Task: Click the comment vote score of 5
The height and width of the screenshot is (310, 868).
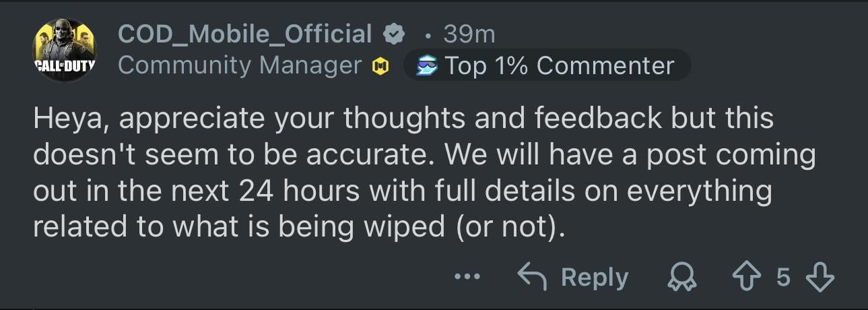Action: point(783,277)
